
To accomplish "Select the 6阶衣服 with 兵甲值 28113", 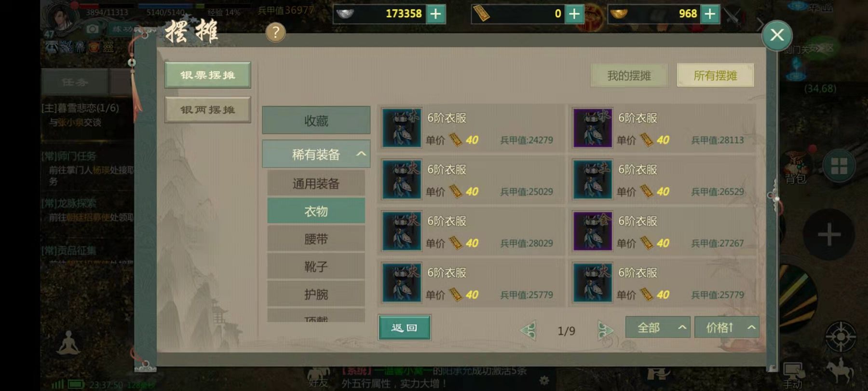I will click(661, 128).
